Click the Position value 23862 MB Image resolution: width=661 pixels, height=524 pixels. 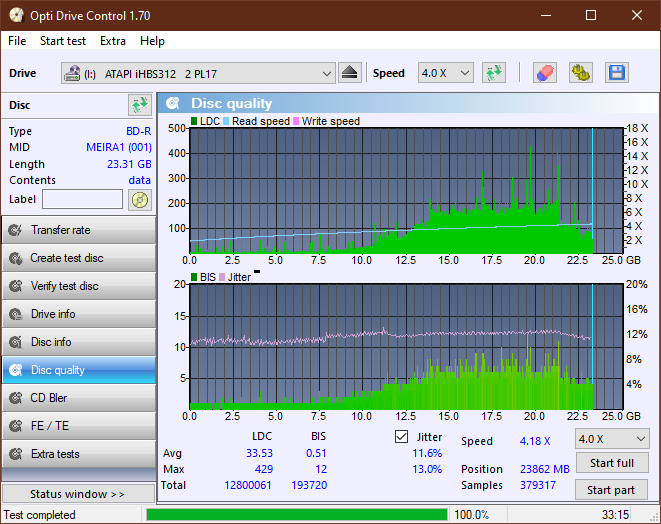(x=545, y=469)
